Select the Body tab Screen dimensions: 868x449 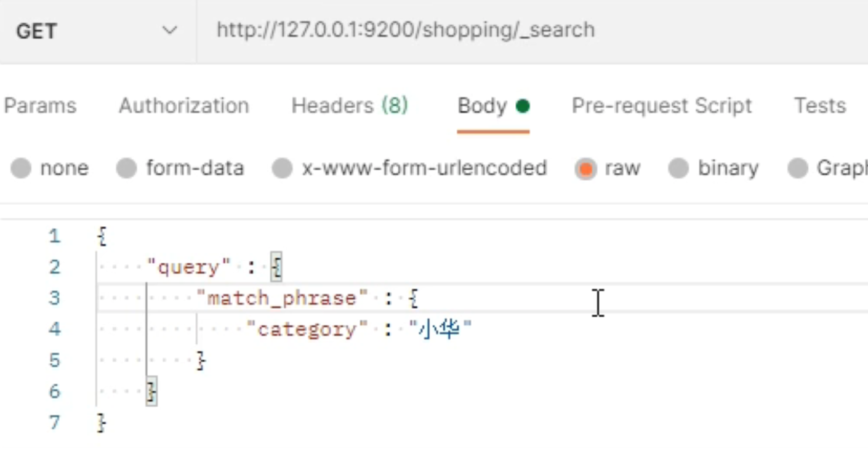tap(492, 106)
